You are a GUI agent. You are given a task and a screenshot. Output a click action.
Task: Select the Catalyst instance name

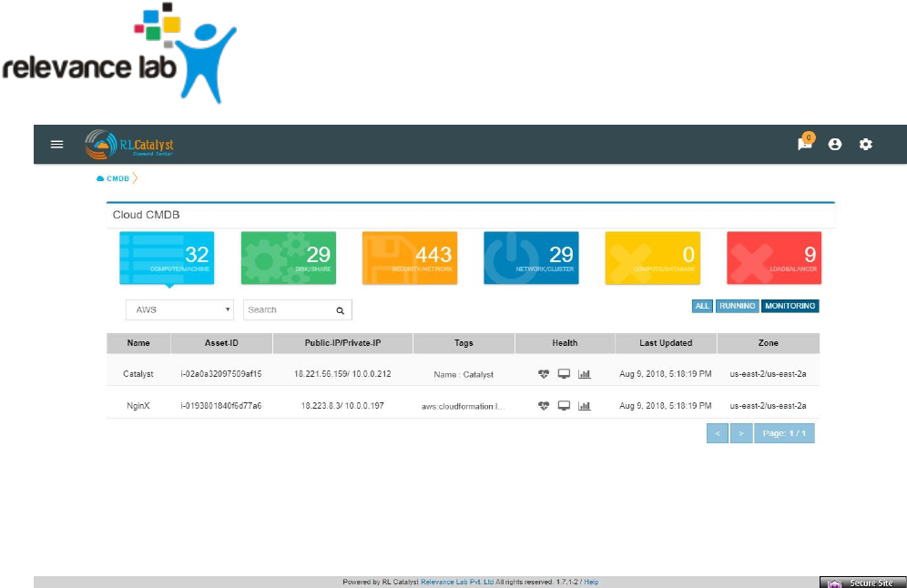coord(138,374)
